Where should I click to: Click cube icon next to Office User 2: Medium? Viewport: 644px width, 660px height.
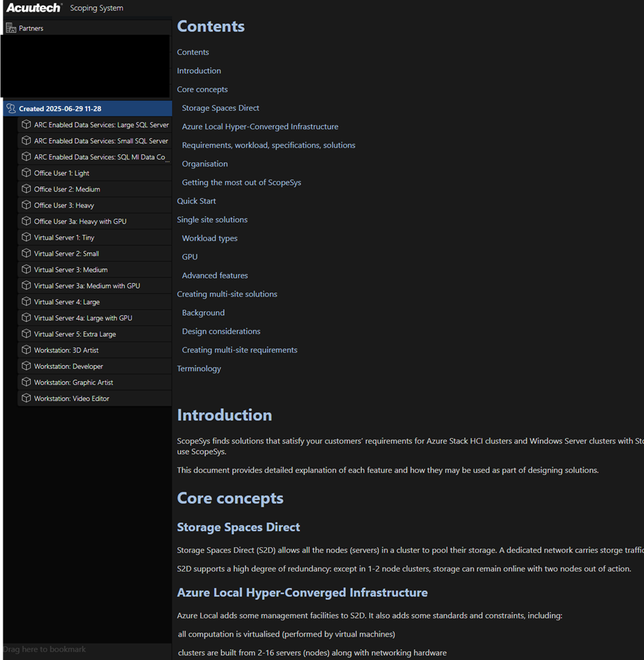coord(26,189)
